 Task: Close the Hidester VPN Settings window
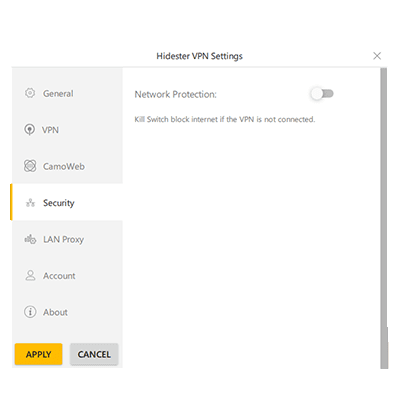[377, 56]
